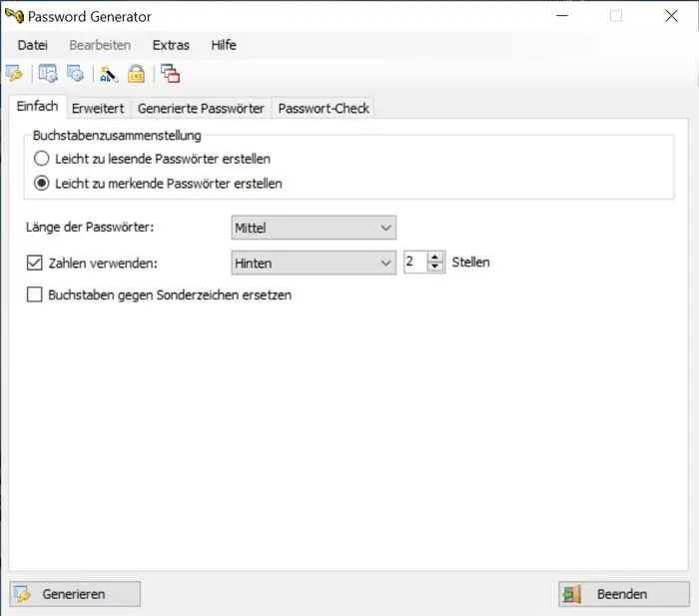Click into the Stellen number field
699x616 pixels.
[415, 262]
